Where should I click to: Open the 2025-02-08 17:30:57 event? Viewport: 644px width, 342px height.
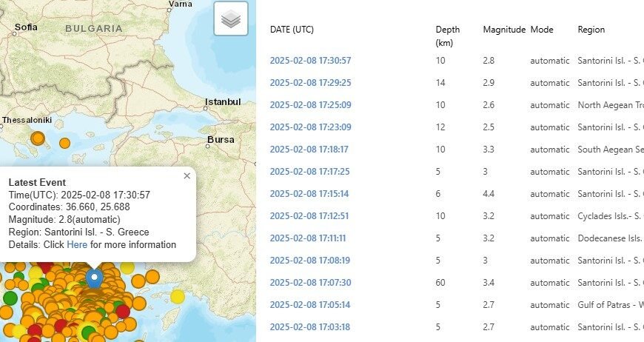(310, 61)
